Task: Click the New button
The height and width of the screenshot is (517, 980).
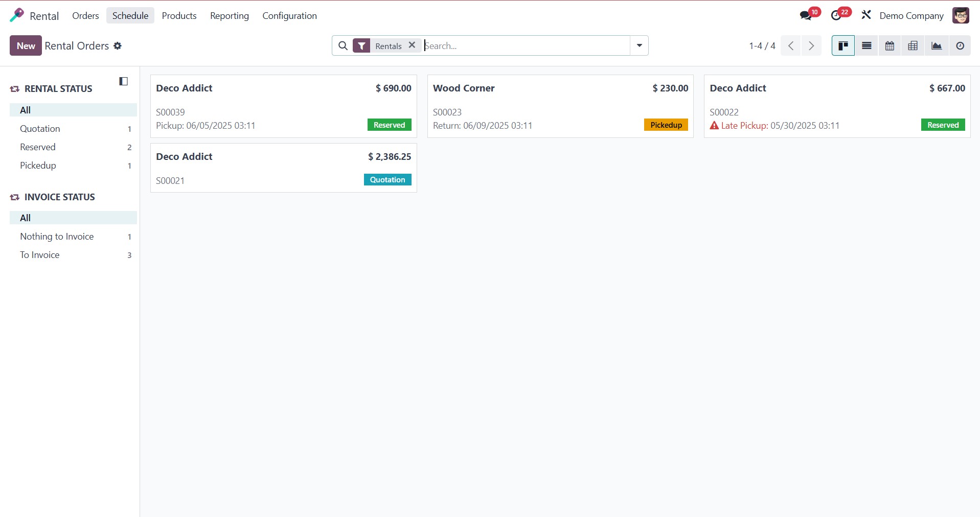Action: pyautogui.click(x=25, y=45)
